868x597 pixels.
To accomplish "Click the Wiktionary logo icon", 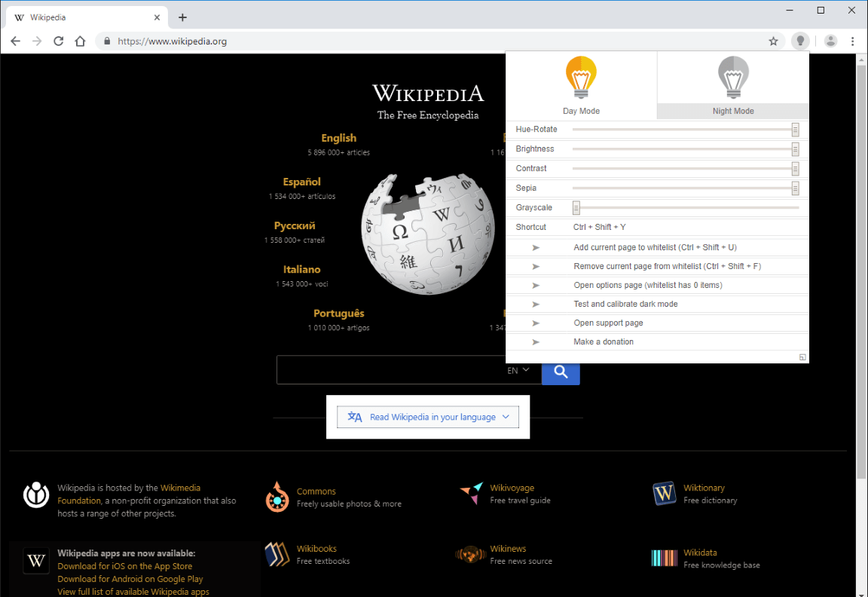I will point(665,493).
